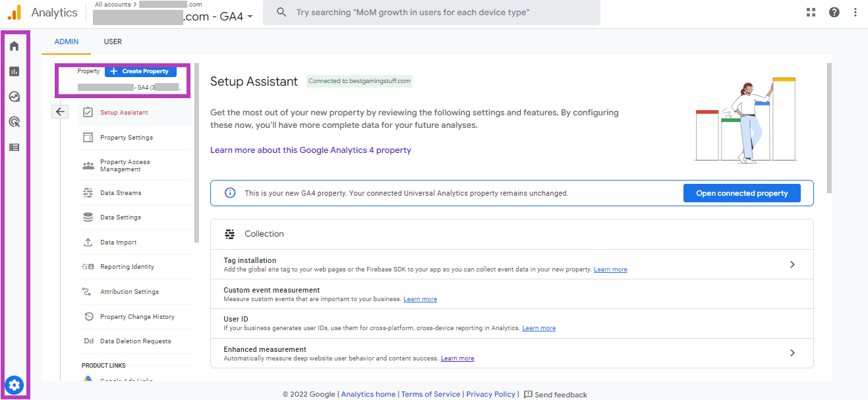Open Learn more link under Tag installation
The image size is (868, 400).
coord(610,270)
